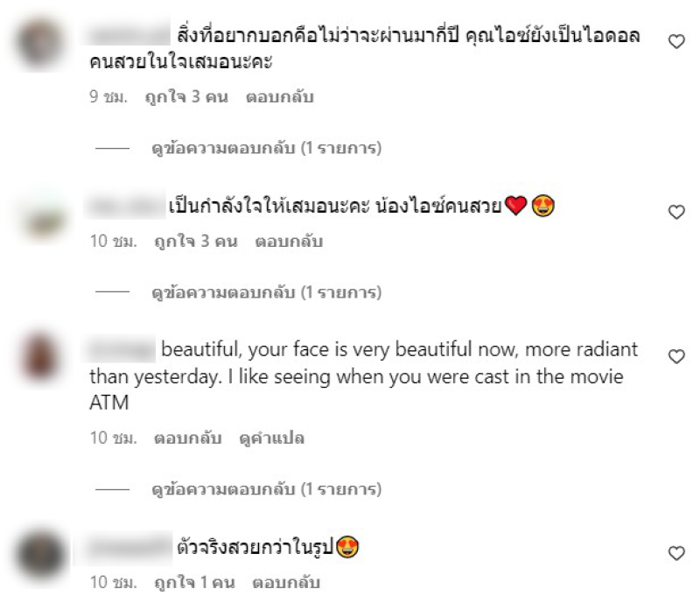Click ดูคำแปล to see translation
Screen dimensions: 700x596
pos(272,438)
